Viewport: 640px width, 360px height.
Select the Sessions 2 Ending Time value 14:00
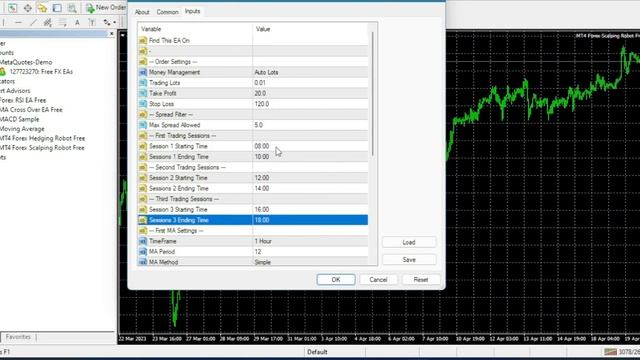point(310,189)
